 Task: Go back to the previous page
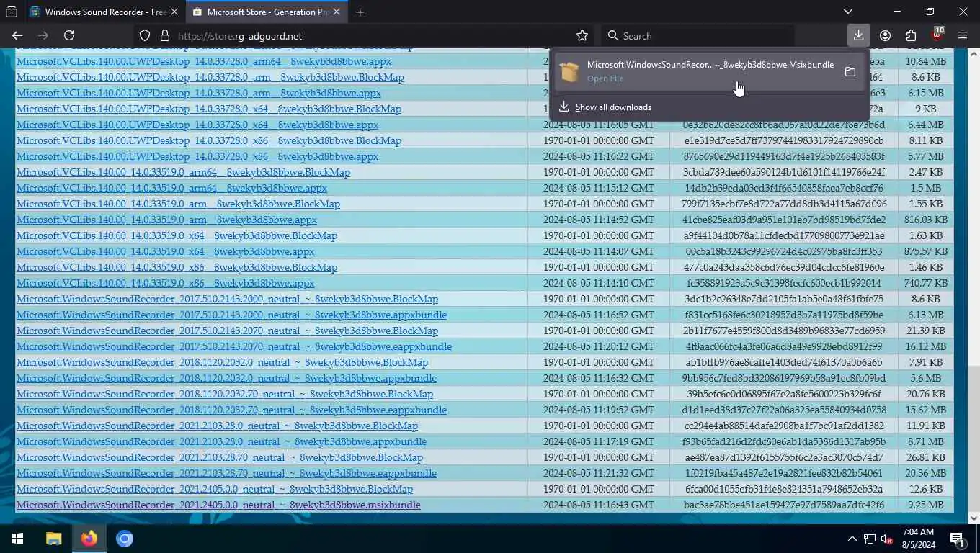[17, 35]
